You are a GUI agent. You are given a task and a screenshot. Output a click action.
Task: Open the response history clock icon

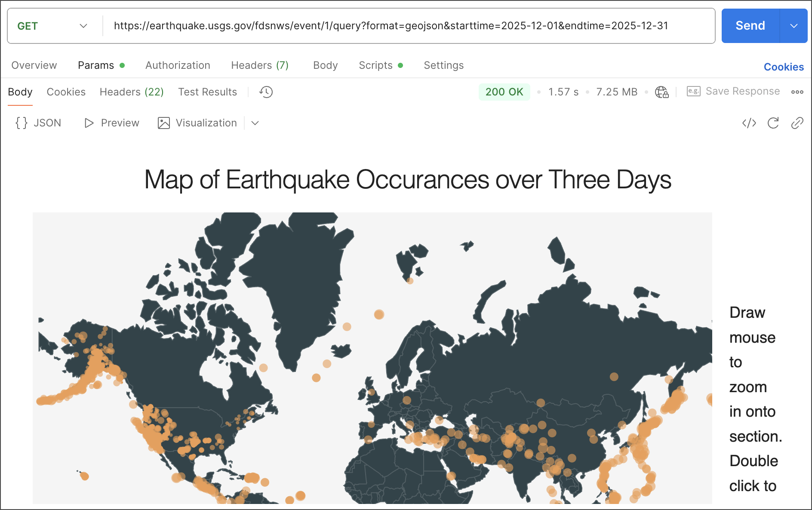266,92
